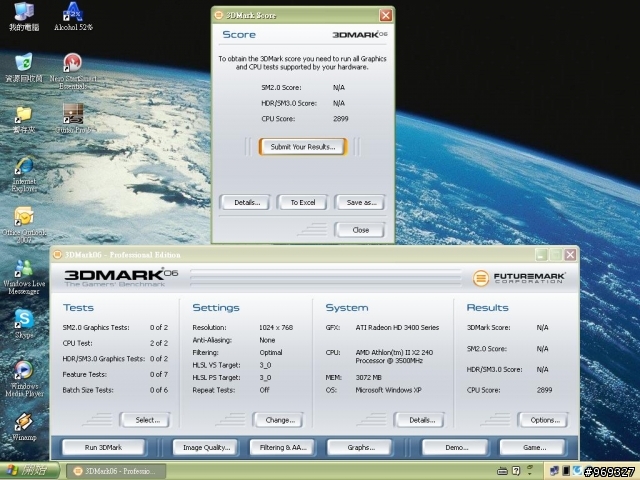This screenshot has width=640, height=480.
Task: Open score Details in the Score window
Action: click(x=244, y=202)
